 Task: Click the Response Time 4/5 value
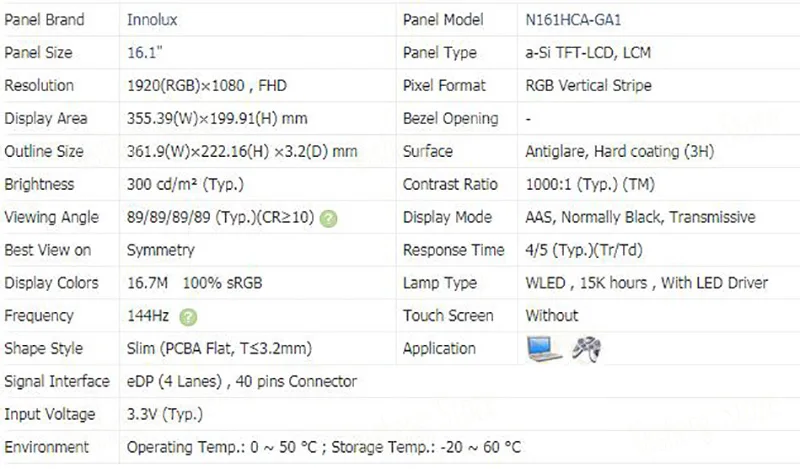[584, 250]
